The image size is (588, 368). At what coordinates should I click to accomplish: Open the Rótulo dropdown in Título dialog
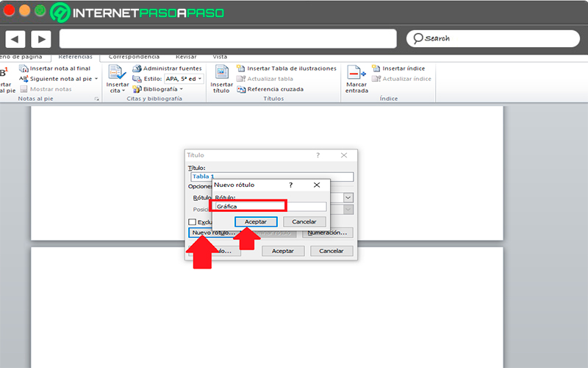coord(348,197)
